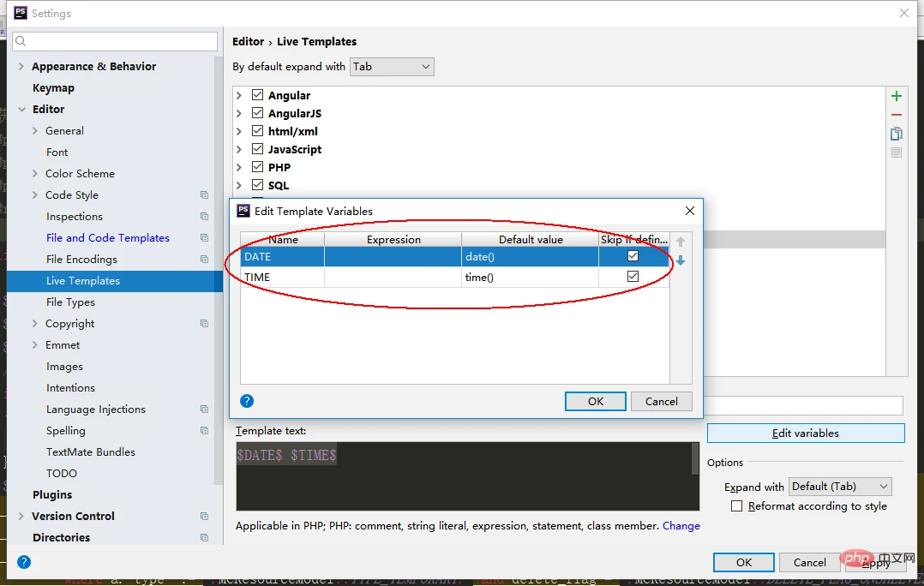Open help in Edit Template Variables dialog
Screen dimensions: 924x586
pos(247,401)
